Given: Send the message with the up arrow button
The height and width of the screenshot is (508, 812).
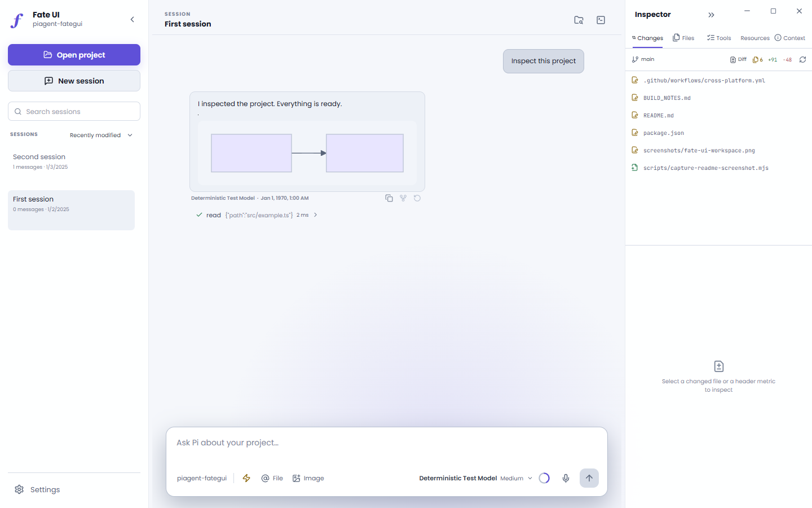Looking at the screenshot, I should coord(589,478).
